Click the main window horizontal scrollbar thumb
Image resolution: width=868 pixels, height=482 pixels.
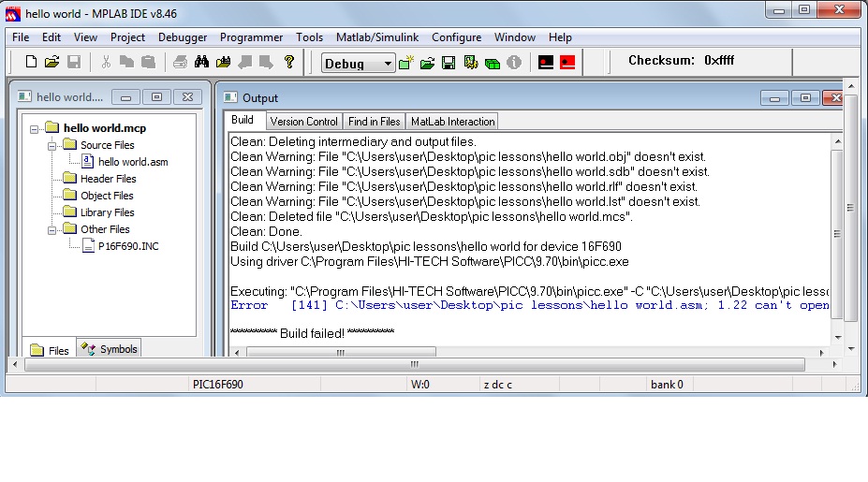pyautogui.click(x=415, y=364)
